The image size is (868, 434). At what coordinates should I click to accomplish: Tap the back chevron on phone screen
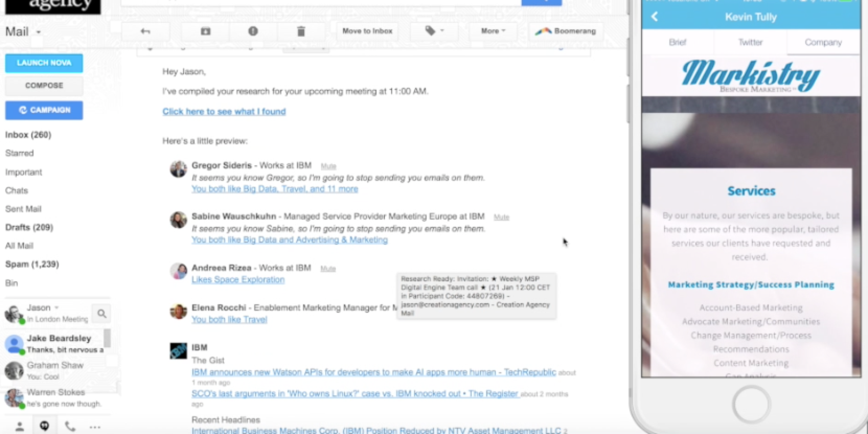coord(655,17)
